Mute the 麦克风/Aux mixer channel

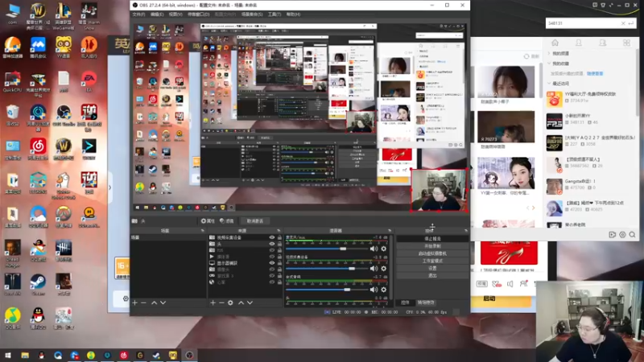click(x=374, y=249)
